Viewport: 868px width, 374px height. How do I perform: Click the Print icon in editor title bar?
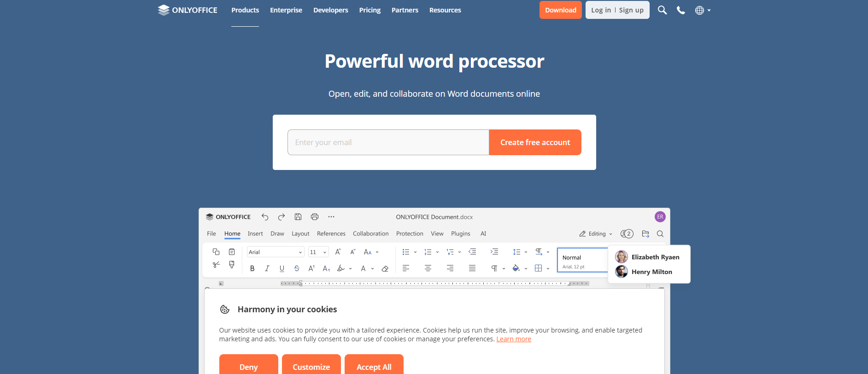tap(315, 217)
